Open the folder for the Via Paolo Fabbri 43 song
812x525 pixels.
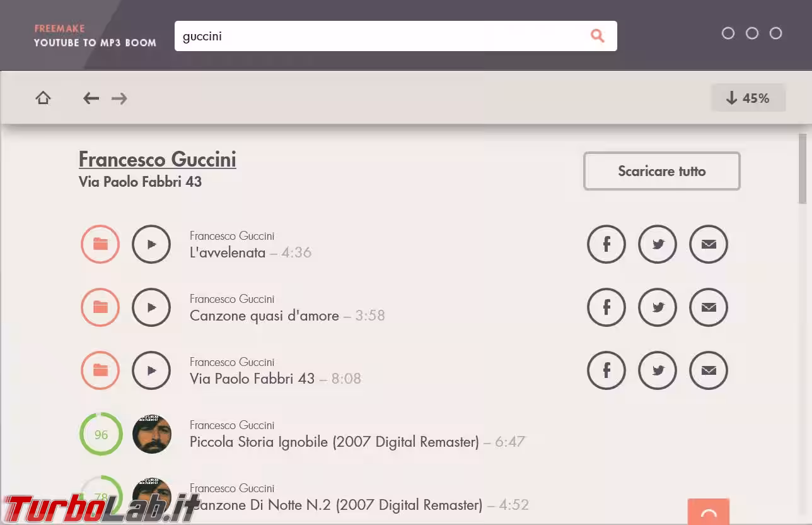pyautogui.click(x=100, y=370)
